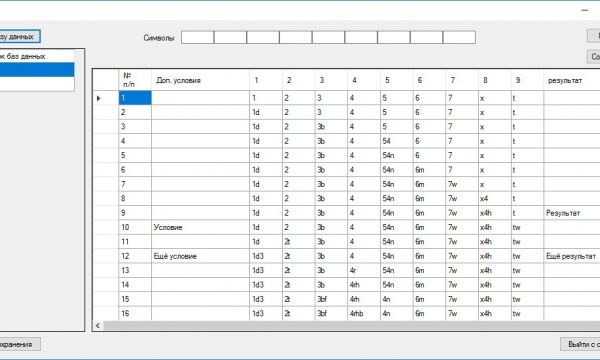Select the 'tw' cell in row 10
Image resolution: width=600 pixels, height=360 pixels.
(x=527, y=227)
